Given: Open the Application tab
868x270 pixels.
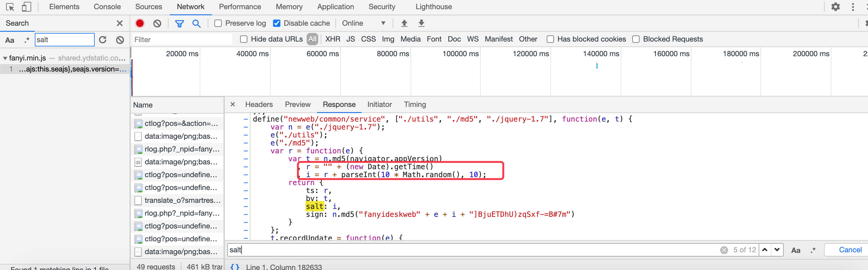Looking at the screenshot, I should tap(336, 7).
